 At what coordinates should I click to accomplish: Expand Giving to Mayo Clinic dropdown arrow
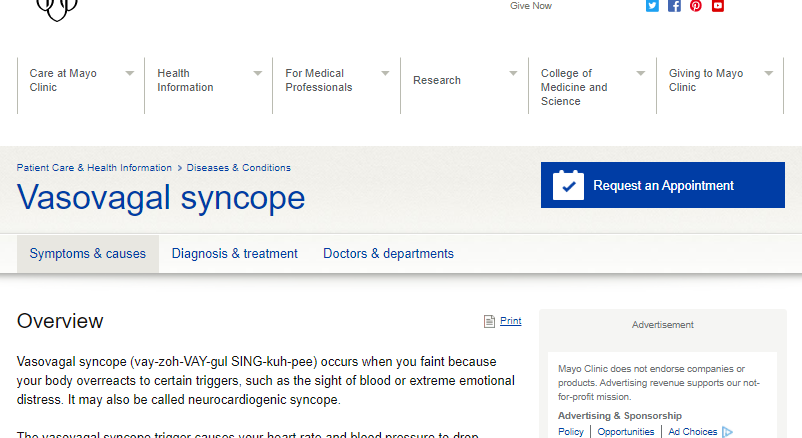pyautogui.click(x=768, y=73)
